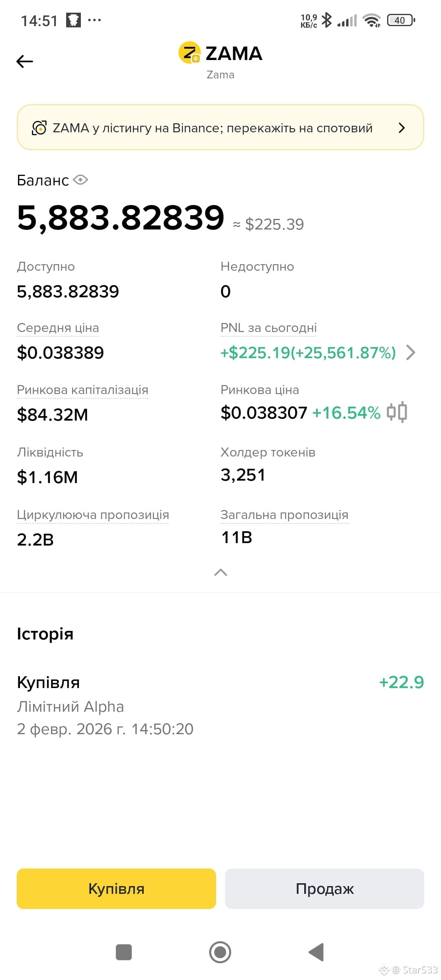This screenshot has height=980, width=441.
Task: Tap the ZAMA token logo
Action: [x=189, y=53]
